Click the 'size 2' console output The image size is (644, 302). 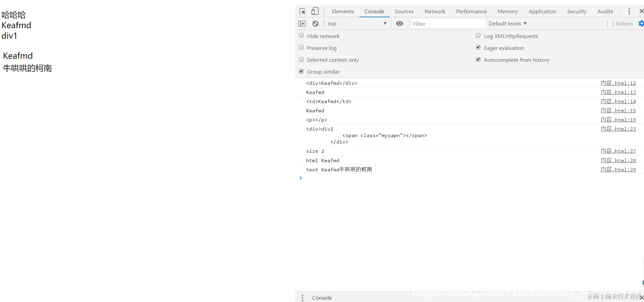[x=315, y=151]
